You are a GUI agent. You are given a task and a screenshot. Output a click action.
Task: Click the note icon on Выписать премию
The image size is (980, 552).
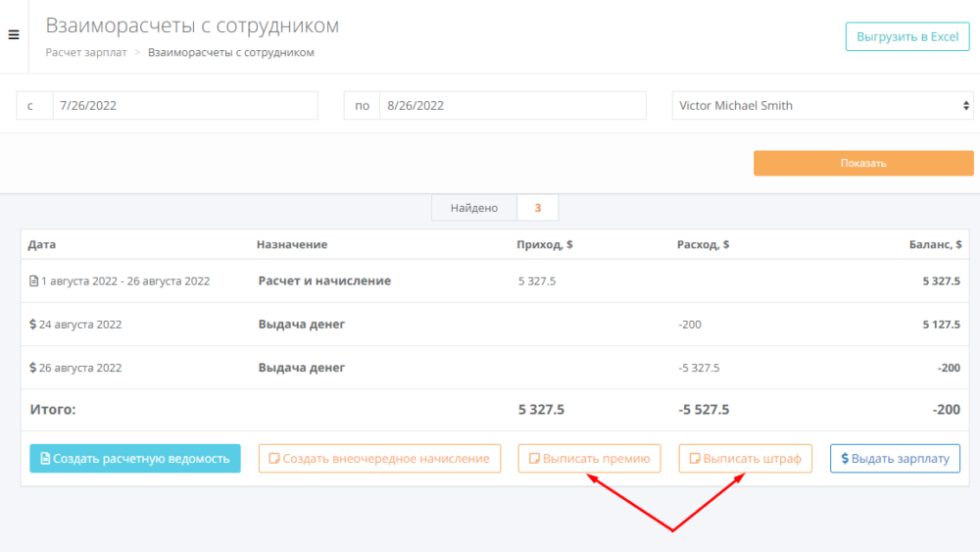534,459
